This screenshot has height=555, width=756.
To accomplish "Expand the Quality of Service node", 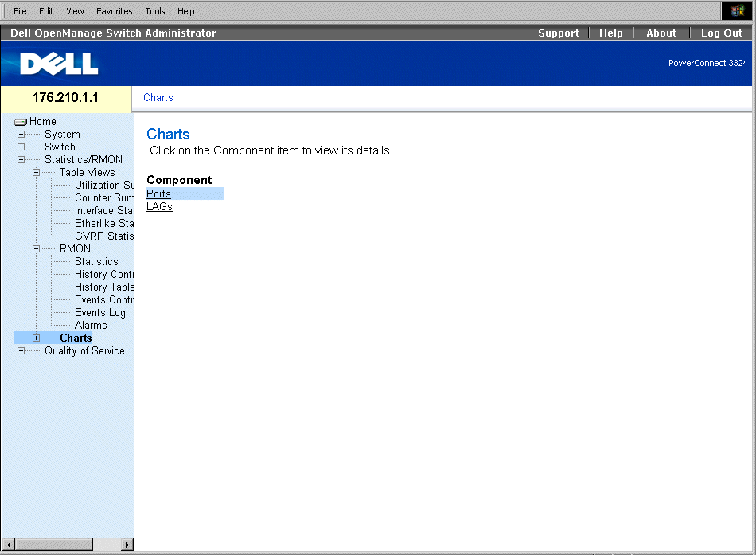I will click(x=21, y=351).
